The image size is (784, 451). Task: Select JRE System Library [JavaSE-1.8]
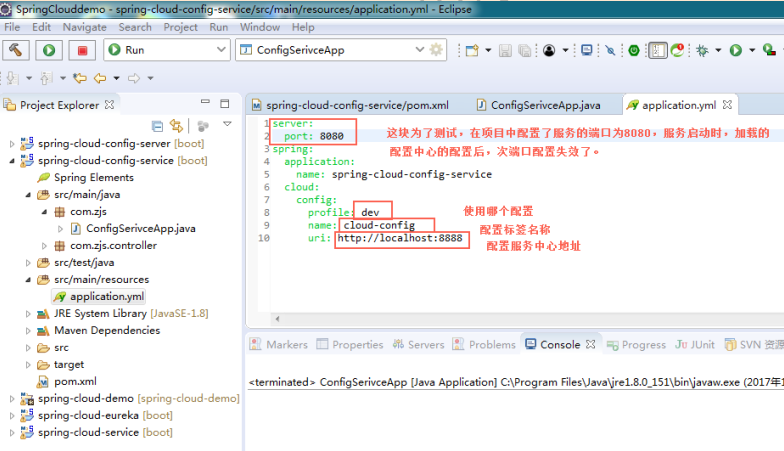pyautogui.click(x=131, y=314)
